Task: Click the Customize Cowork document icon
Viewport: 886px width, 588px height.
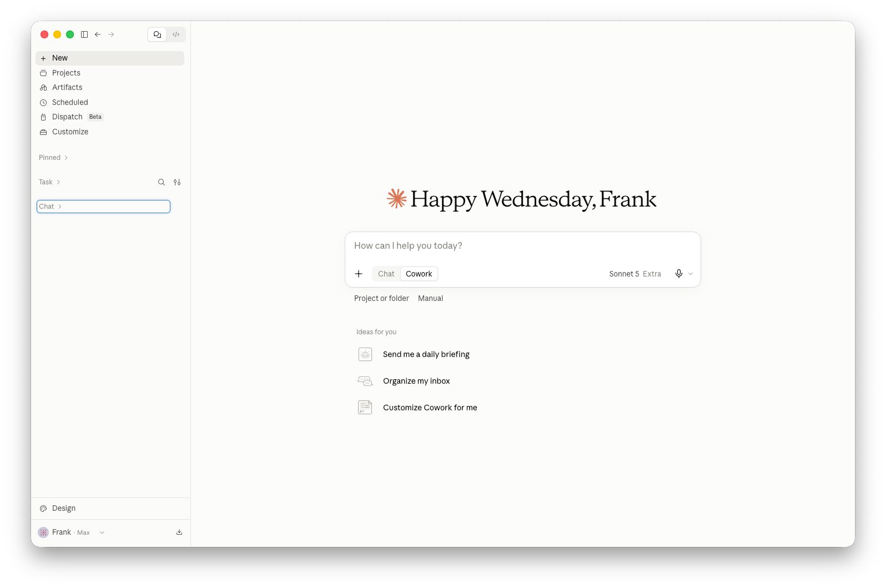Action: click(365, 408)
